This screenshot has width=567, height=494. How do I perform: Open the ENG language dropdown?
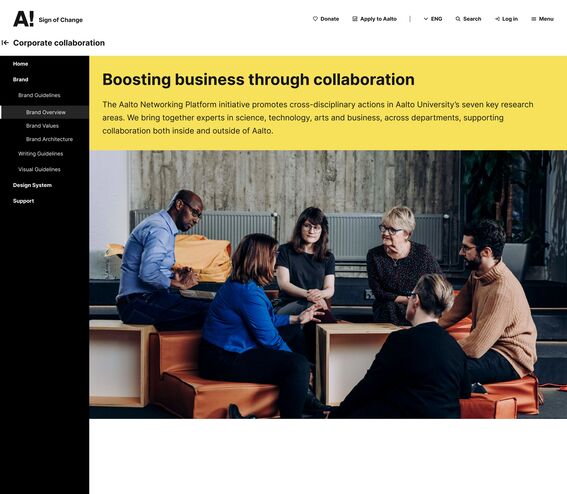coord(432,19)
